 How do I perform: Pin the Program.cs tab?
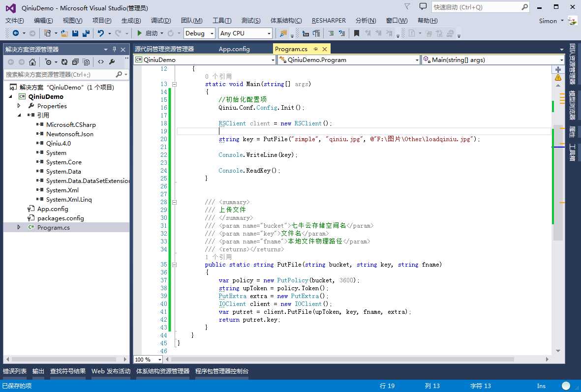point(315,49)
